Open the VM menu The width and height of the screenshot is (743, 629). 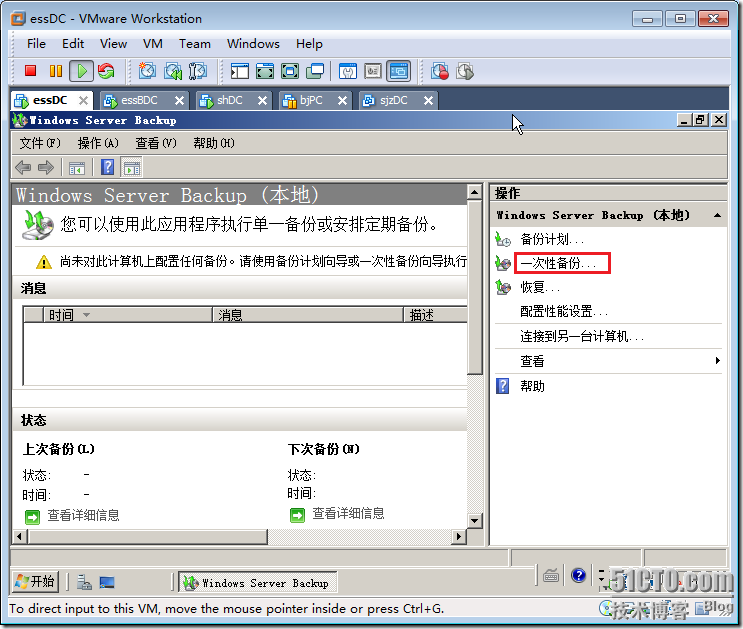pyautogui.click(x=153, y=44)
